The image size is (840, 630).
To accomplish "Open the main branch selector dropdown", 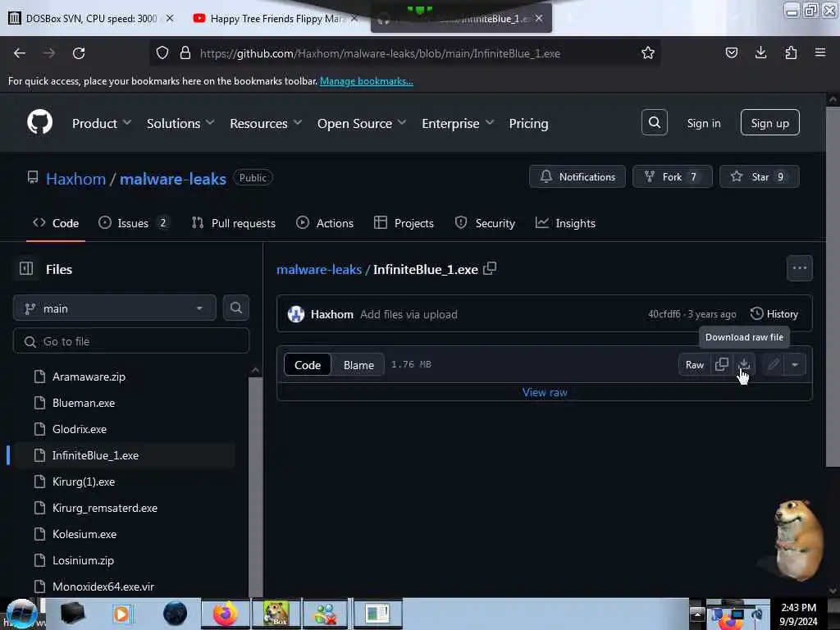I will (x=115, y=308).
